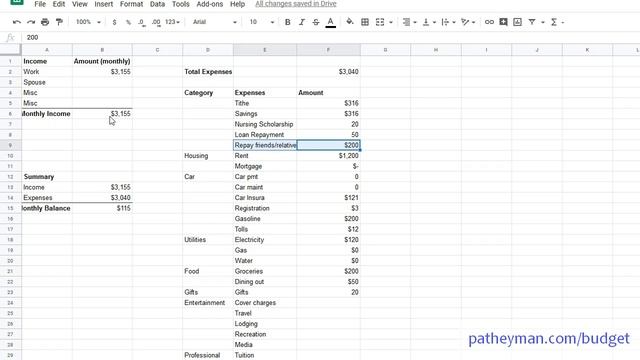Select row 16 header
640x360 pixels.
tap(10, 219)
